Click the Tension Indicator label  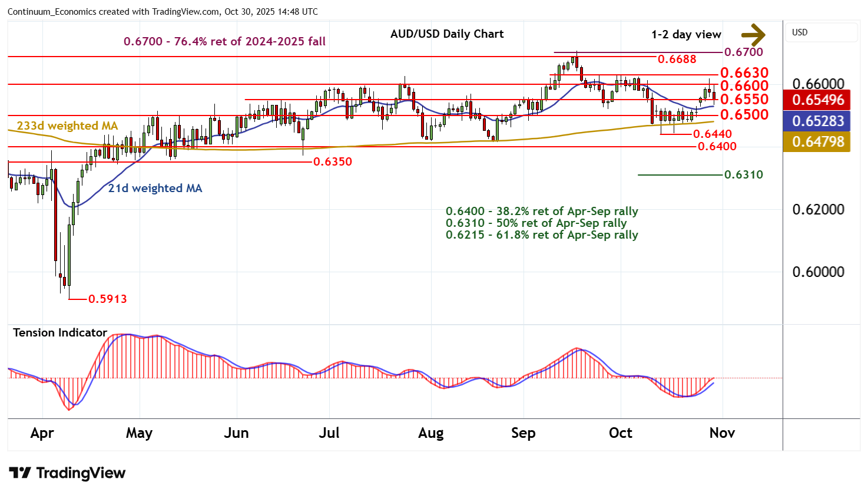point(60,333)
